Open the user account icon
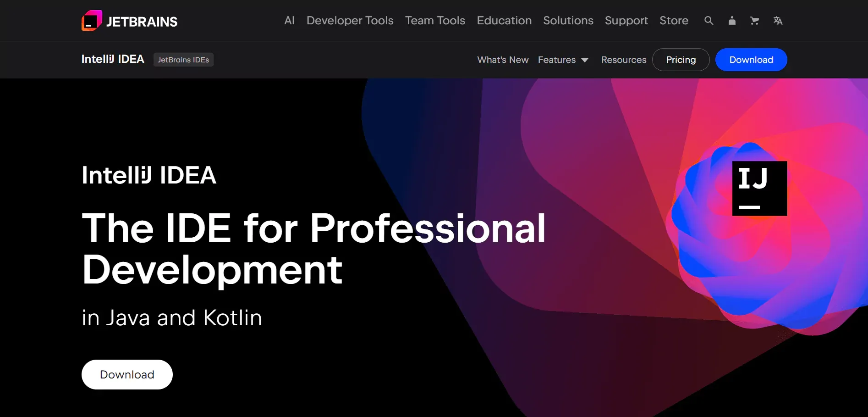The width and height of the screenshot is (868, 417). (x=732, y=21)
